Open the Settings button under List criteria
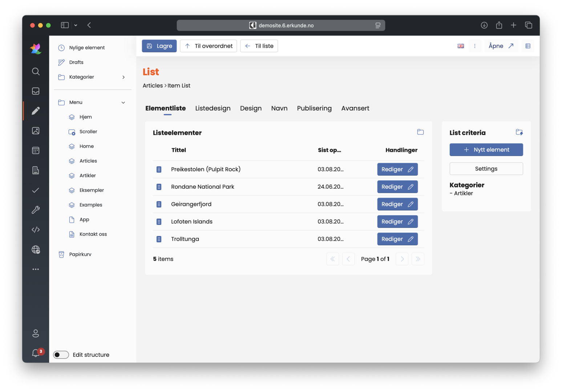The width and height of the screenshot is (562, 392). click(486, 169)
